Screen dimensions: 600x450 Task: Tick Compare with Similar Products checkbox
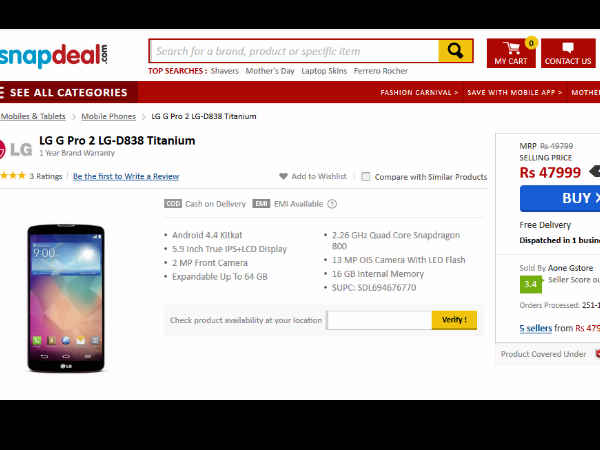click(x=365, y=176)
